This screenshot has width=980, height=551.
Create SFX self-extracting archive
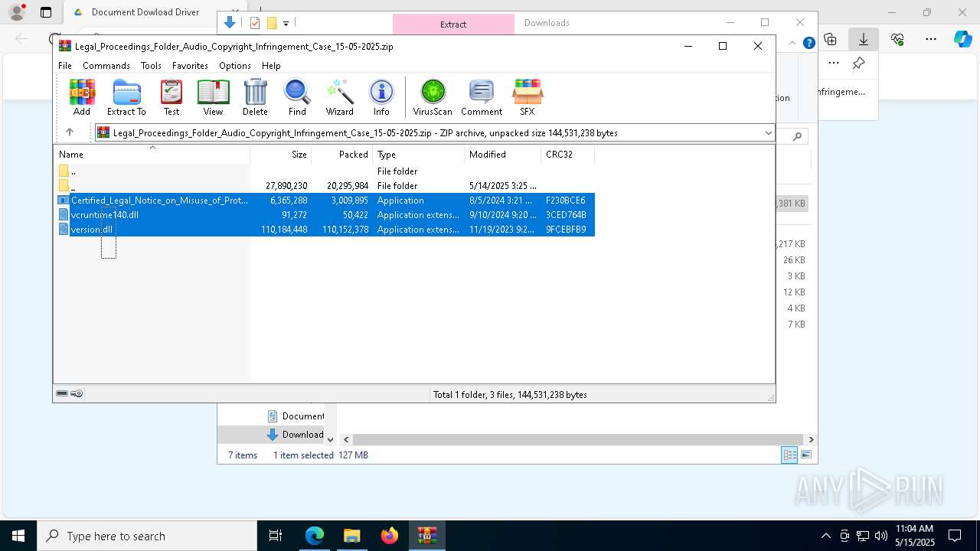click(528, 97)
